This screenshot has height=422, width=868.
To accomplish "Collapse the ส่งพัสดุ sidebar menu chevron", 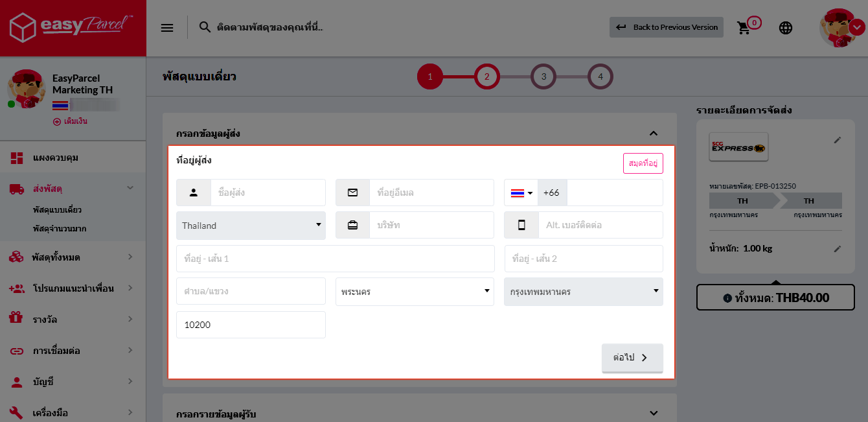I will (x=130, y=188).
